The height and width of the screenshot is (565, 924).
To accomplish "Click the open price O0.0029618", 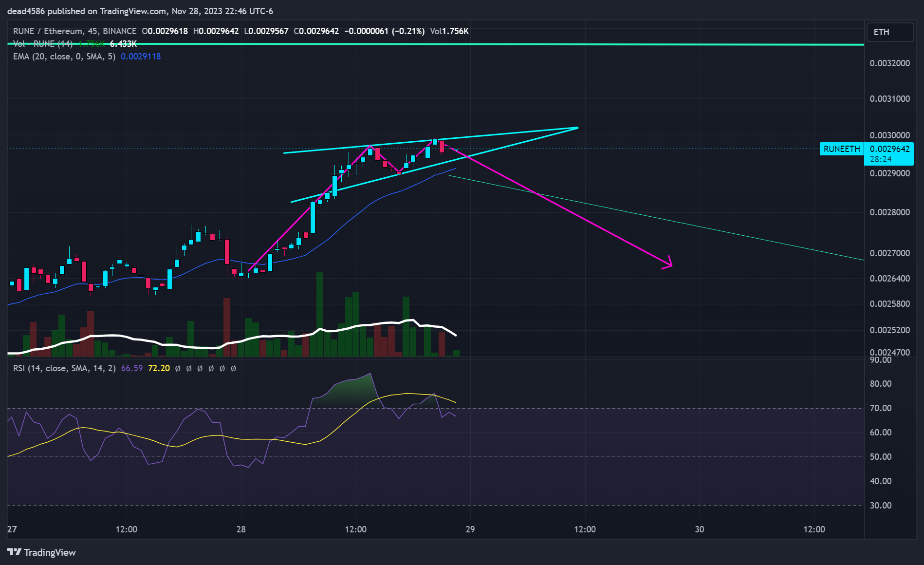I will click(x=165, y=31).
